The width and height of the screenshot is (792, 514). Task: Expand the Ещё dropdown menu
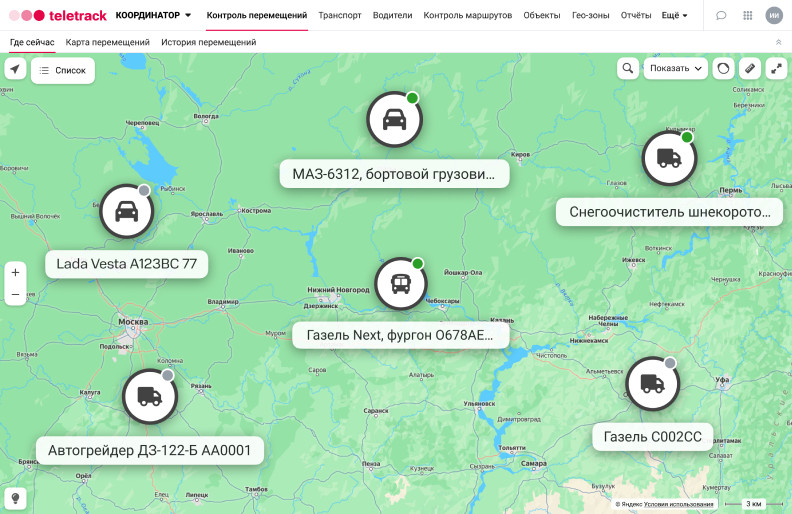(x=674, y=15)
